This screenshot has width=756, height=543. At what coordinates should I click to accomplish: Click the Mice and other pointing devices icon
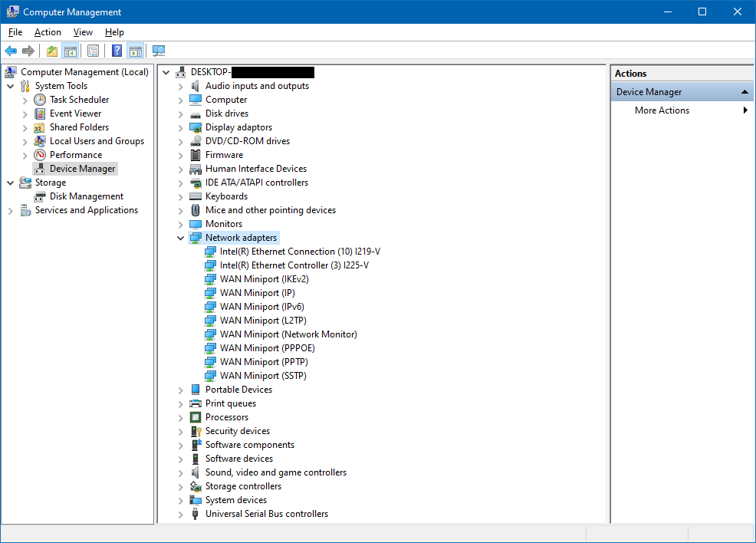(196, 210)
